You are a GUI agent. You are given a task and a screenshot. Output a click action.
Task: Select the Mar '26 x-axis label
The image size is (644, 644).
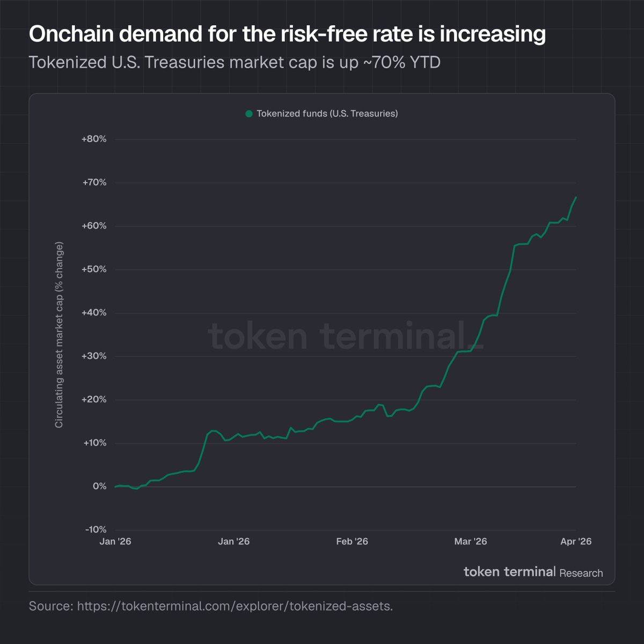click(x=471, y=541)
